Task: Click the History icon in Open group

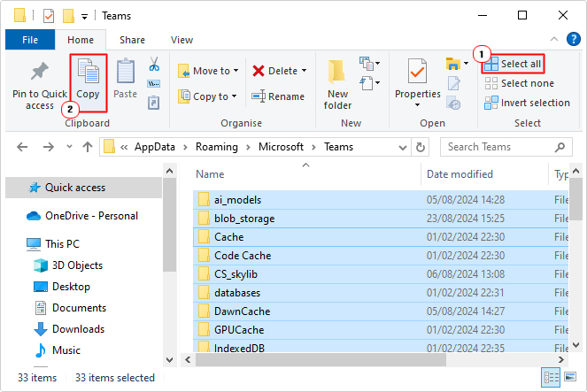Action: tap(453, 104)
